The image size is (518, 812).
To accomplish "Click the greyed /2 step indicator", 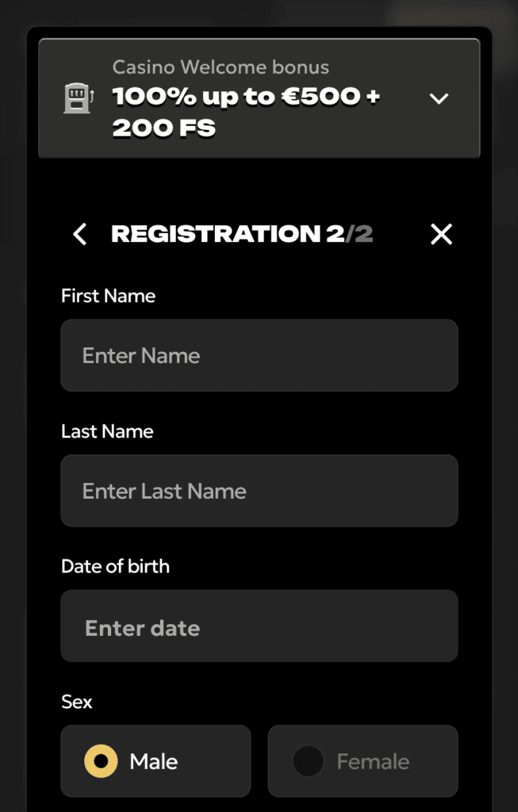I will (359, 234).
